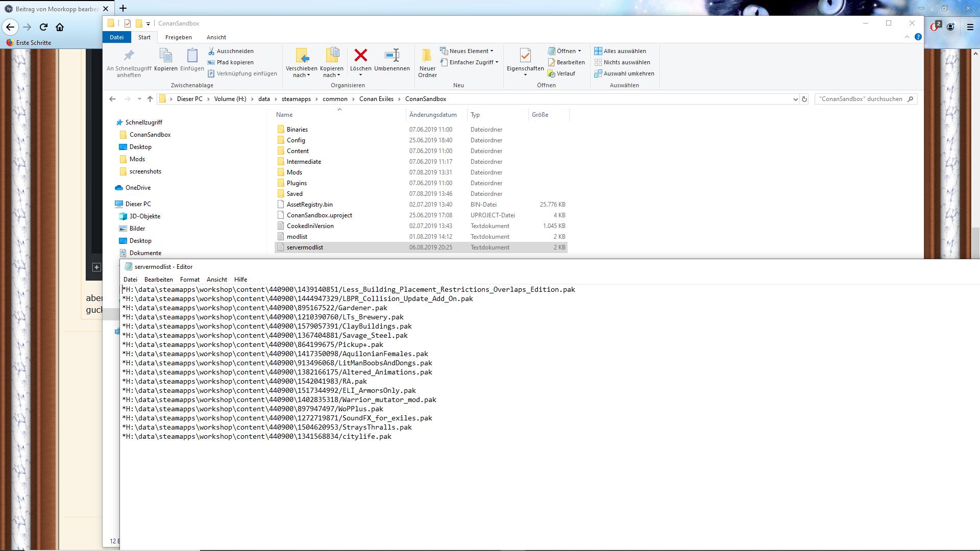The height and width of the screenshot is (551, 980).
Task: Reload the page in the browser
Action: 43,28
